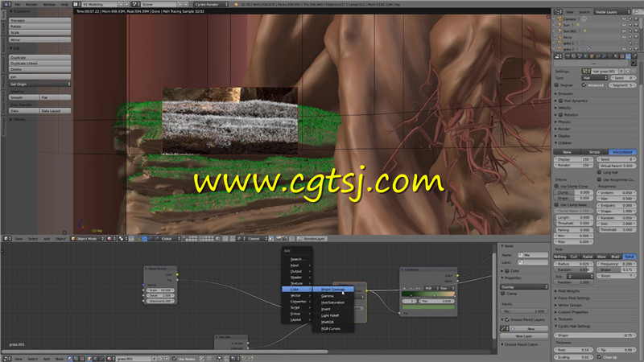
Task: Click the Smooth shading button
Action: pyautogui.click(x=24, y=97)
